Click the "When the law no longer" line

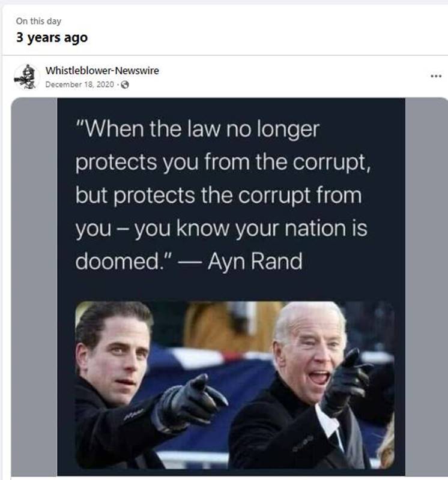click(x=198, y=129)
